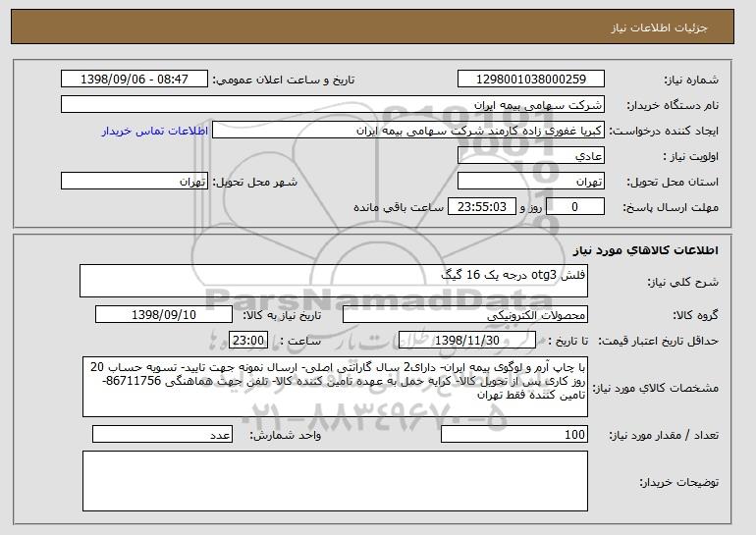Click the general description field فلش otg3
The width and height of the screenshot is (756, 535).
pos(334,281)
